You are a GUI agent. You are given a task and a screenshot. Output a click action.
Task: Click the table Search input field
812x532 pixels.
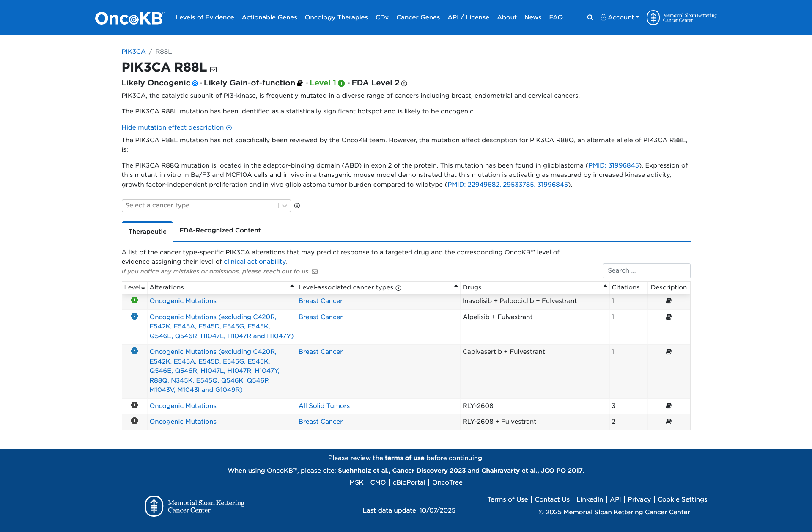(646, 271)
